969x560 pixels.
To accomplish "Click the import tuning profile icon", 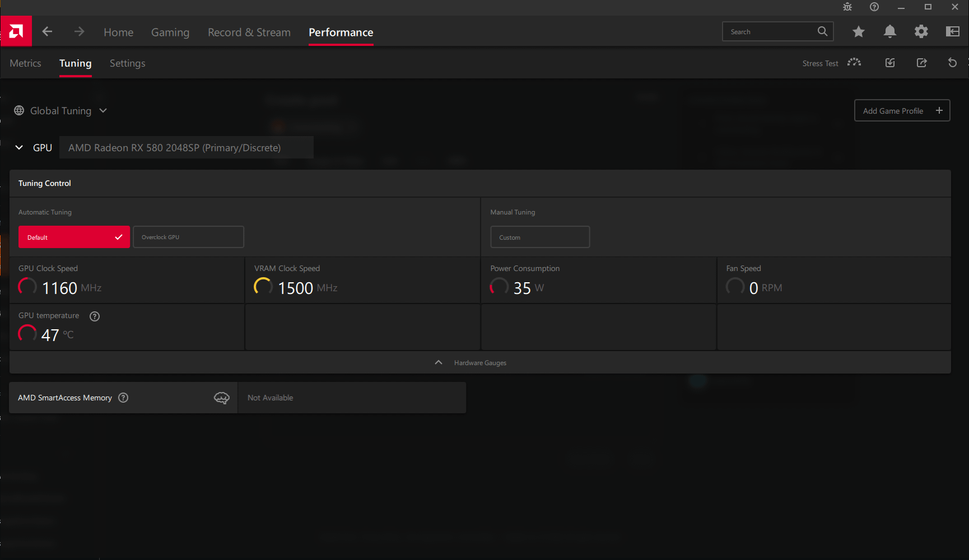I will click(x=890, y=63).
